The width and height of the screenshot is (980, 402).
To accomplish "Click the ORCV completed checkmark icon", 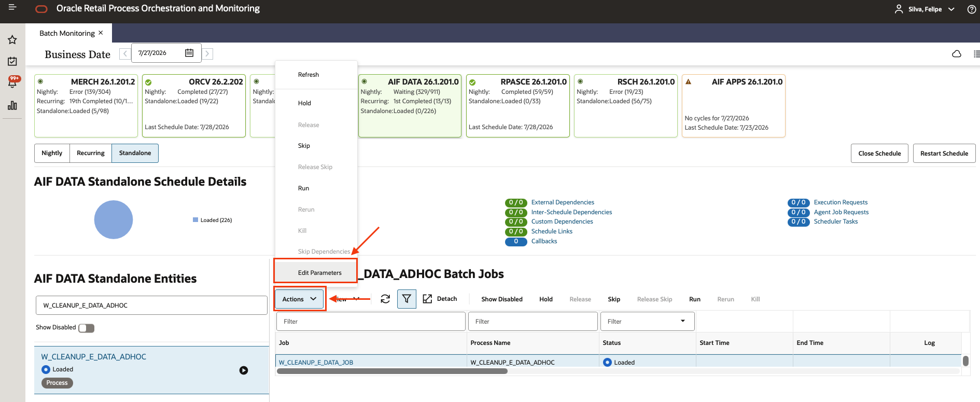I will 148,82.
